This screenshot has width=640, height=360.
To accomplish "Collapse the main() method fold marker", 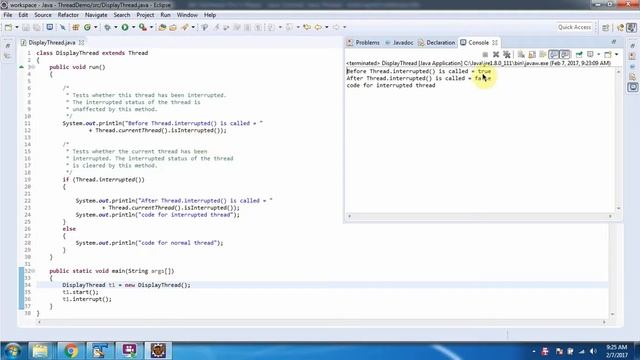I will click(33, 271).
